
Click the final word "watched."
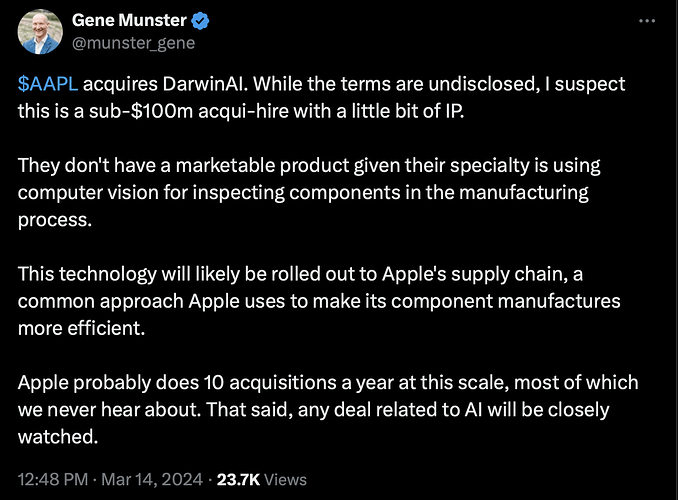tap(54, 437)
